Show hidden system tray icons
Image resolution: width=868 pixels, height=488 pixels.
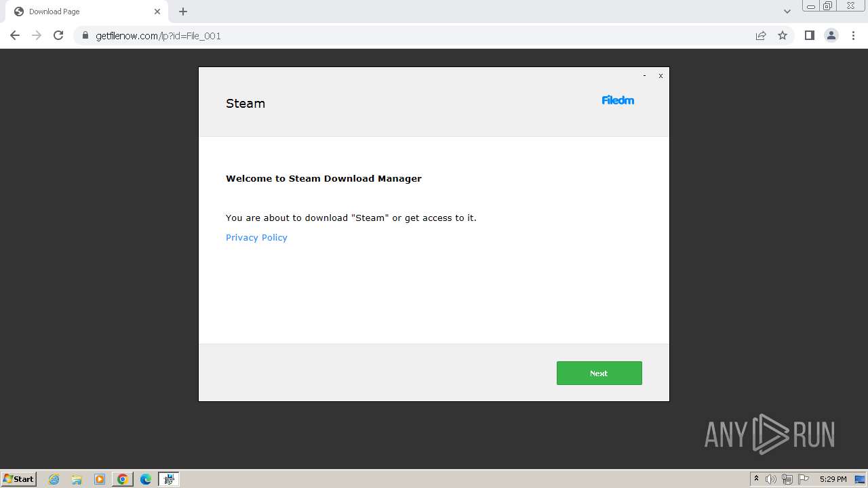[x=756, y=479]
